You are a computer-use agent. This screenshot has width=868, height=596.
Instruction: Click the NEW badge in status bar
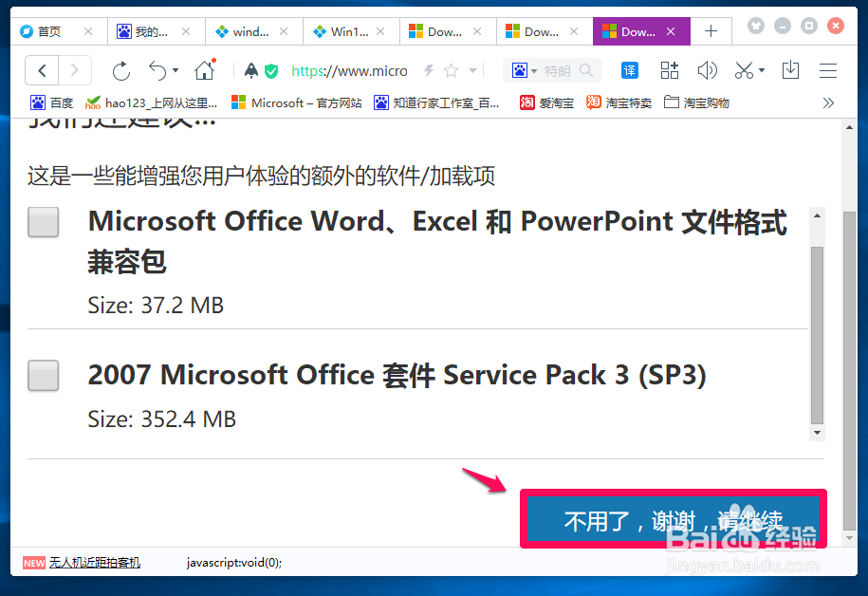[34, 564]
